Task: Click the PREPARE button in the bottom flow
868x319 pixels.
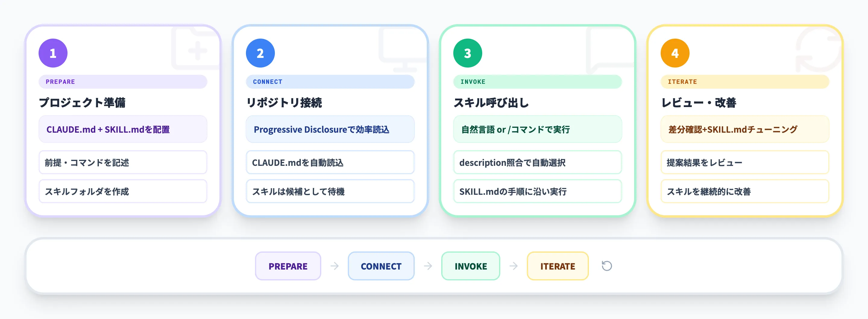Action: (288, 266)
